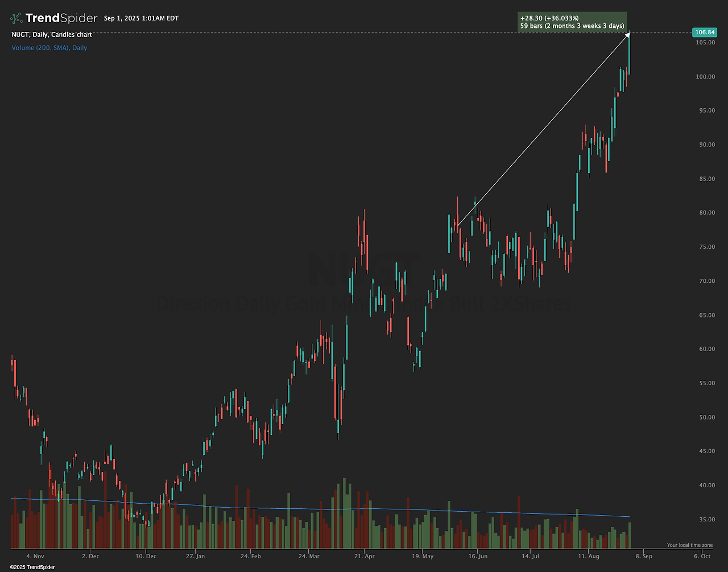728x572 pixels.
Task: Click the Your local time zone text
Action: pyautogui.click(x=689, y=545)
